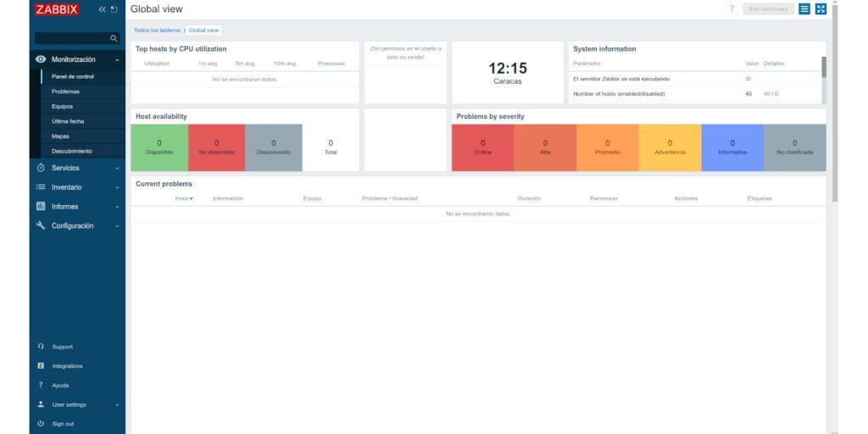Click the Informativa severity block
868x434 pixels.
[x=732, y=147]
